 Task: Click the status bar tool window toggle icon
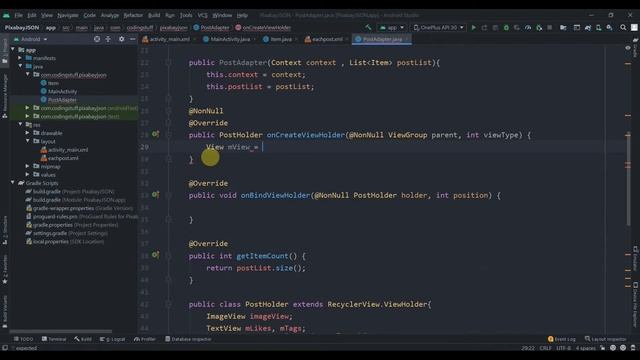coord(4,348)
